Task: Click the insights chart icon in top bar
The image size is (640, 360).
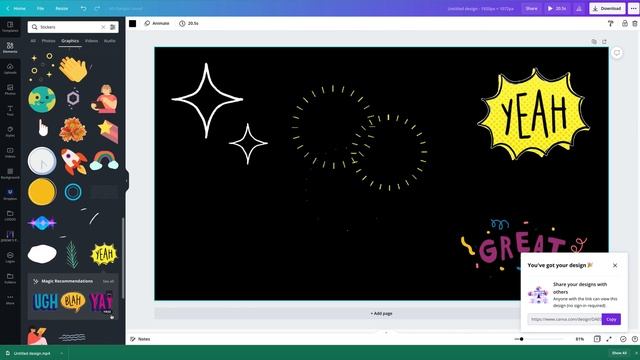Action: [579, 8]
